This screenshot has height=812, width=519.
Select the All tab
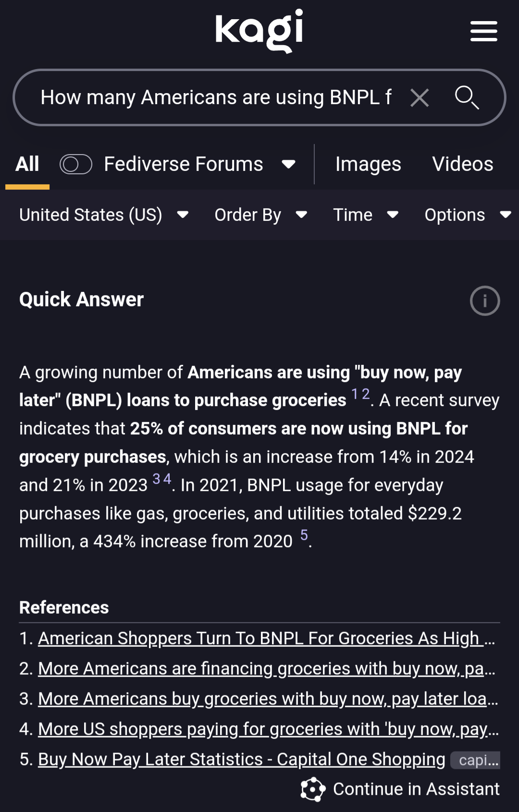27,164
